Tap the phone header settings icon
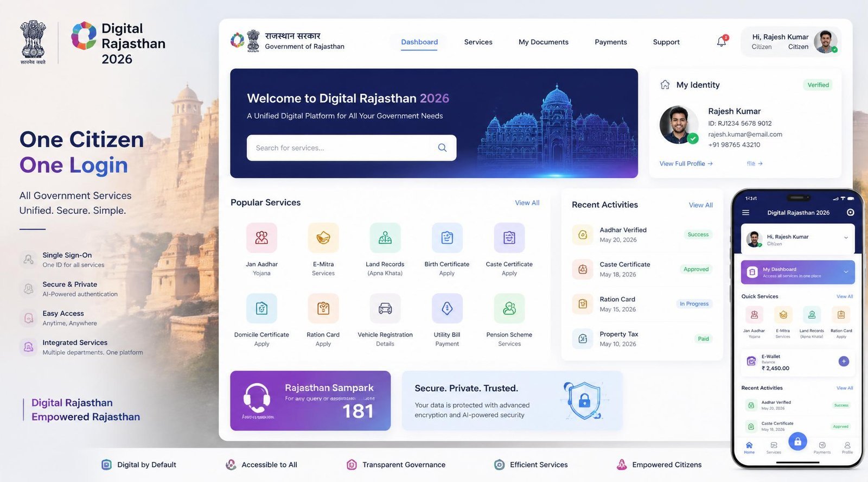Screen dimensions: 868x482 click(x=851, y=213)
